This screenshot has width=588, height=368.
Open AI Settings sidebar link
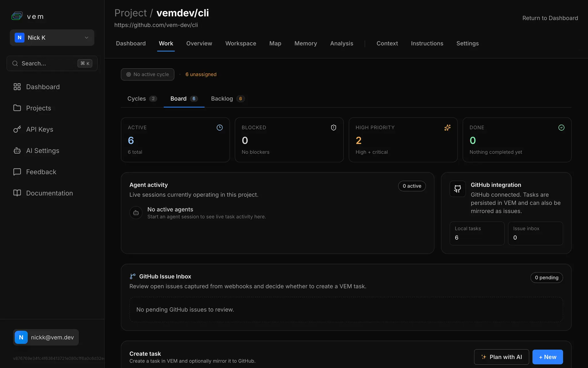42,151
